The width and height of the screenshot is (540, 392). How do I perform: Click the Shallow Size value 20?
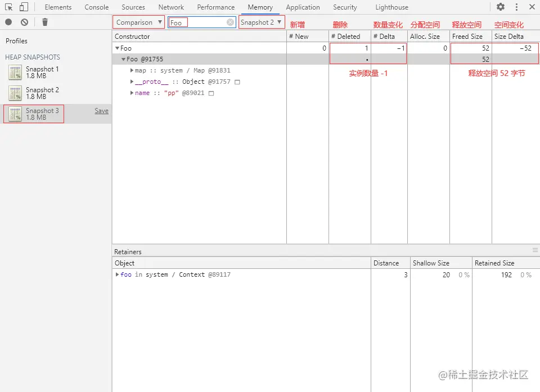coord(446,274)
